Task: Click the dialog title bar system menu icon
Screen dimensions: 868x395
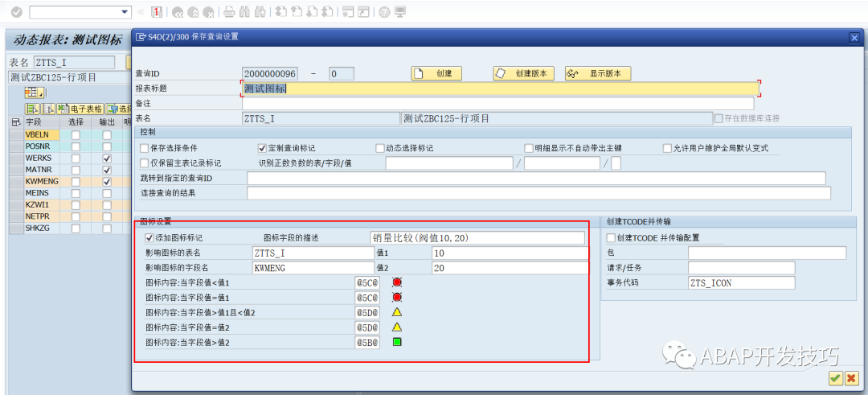Action: (x=141, y=37)
